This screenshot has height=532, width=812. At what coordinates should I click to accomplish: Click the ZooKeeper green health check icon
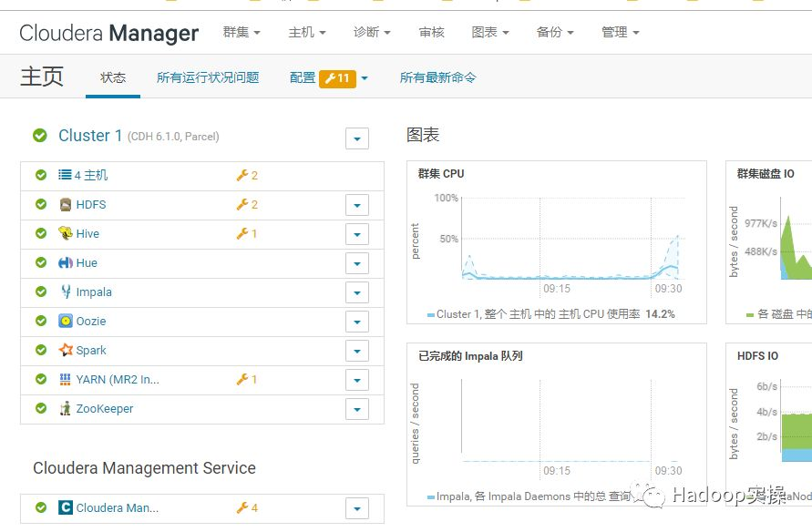41,408
